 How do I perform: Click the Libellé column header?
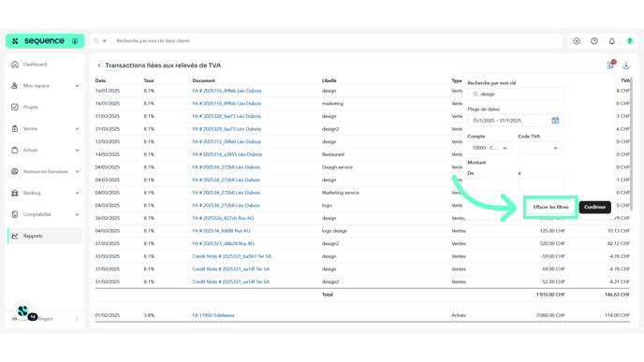pyautogui.click(x=329, y=80)
